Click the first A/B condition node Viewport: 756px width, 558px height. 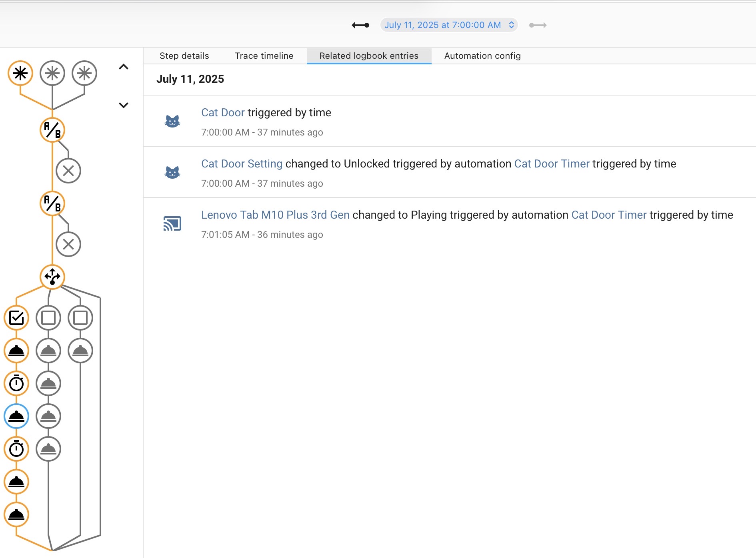point(52,130)
